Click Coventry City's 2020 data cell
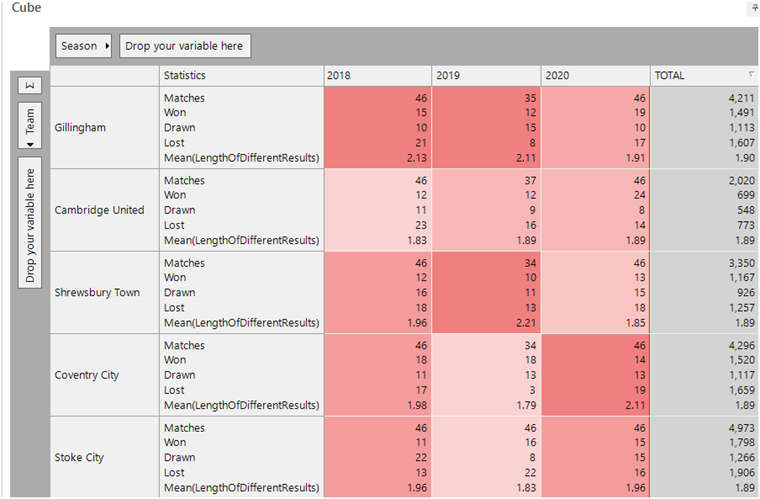 coord(594,375)
